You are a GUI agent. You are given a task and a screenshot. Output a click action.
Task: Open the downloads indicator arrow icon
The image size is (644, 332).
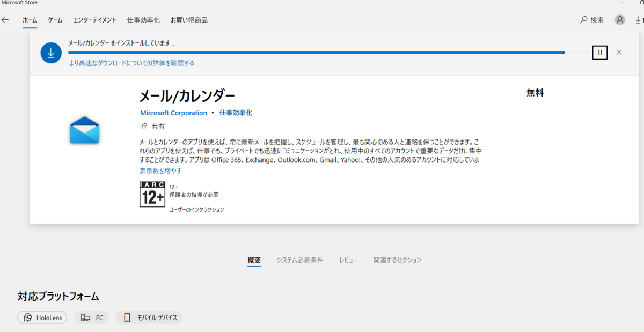tap(639, 20)
